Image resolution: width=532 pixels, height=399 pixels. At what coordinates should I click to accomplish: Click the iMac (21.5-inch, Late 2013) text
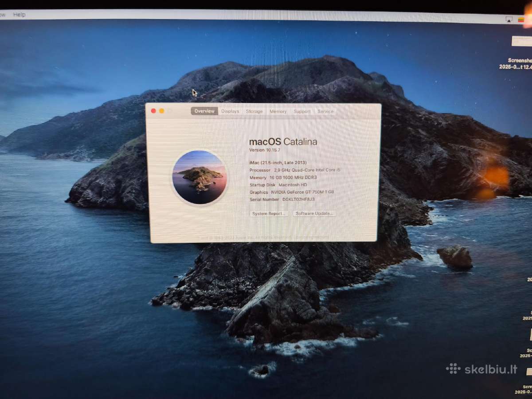click(278, 162)
